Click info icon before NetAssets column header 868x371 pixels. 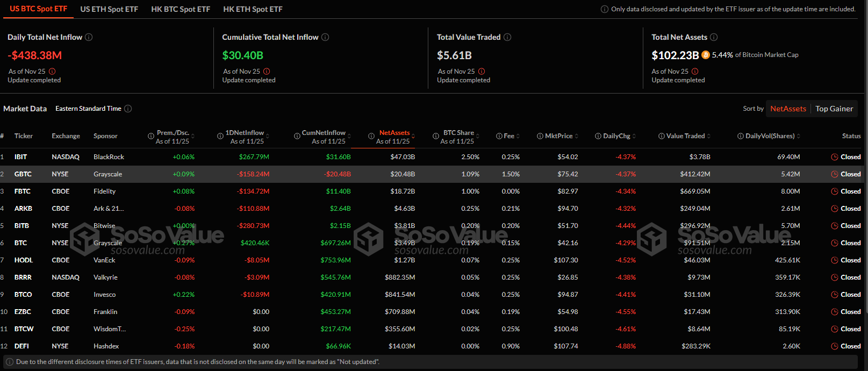(371, 137)
